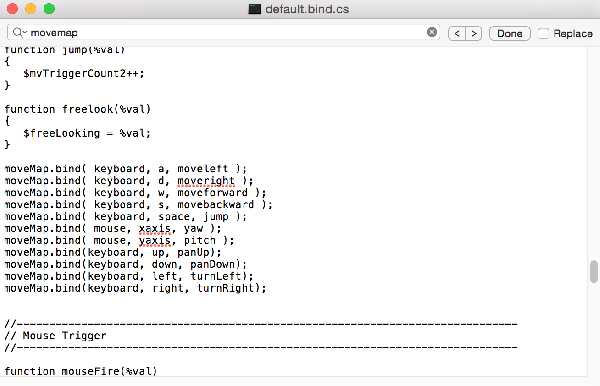Click the Done button
This screenshot has width=600, height=386.
[510, 34]
